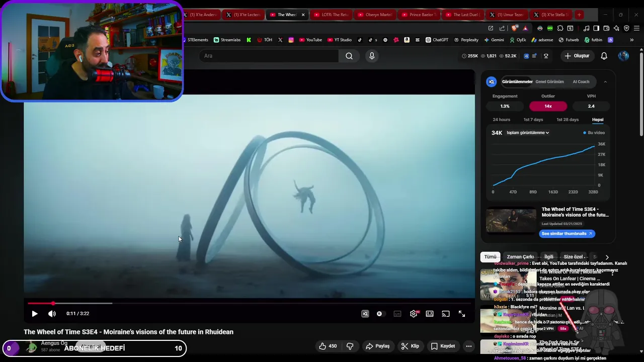Toggle browser sidebar panel icon

point(596,28)
